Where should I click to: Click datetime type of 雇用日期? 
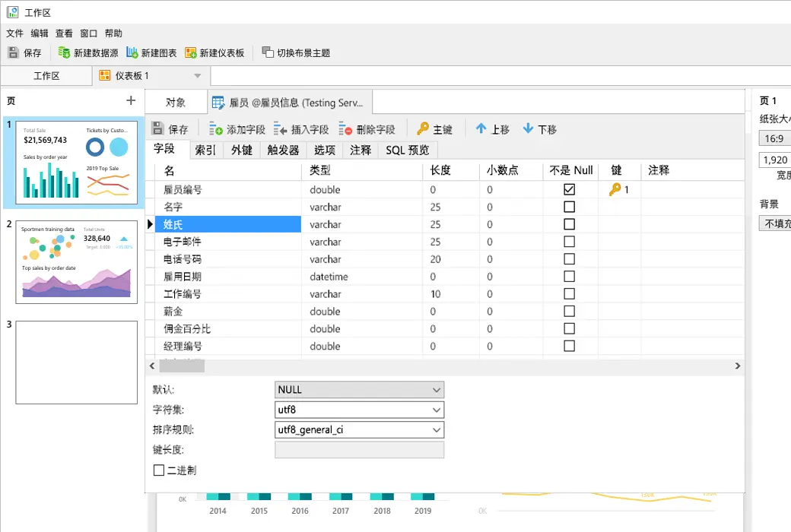click(x=329, y=277)
